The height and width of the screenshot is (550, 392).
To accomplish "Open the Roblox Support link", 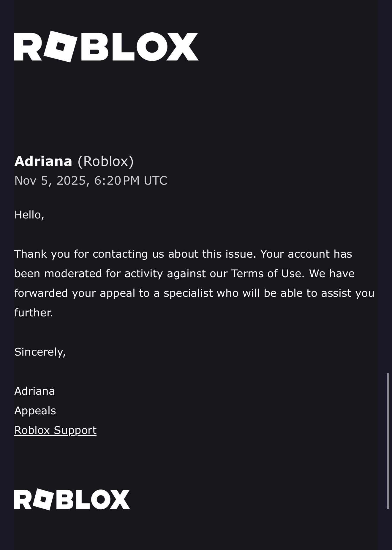I will point(55,430).
